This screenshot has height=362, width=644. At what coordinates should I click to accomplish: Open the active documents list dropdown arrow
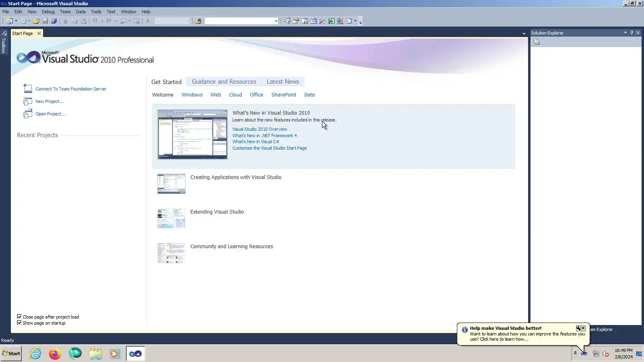pos(524,33)
